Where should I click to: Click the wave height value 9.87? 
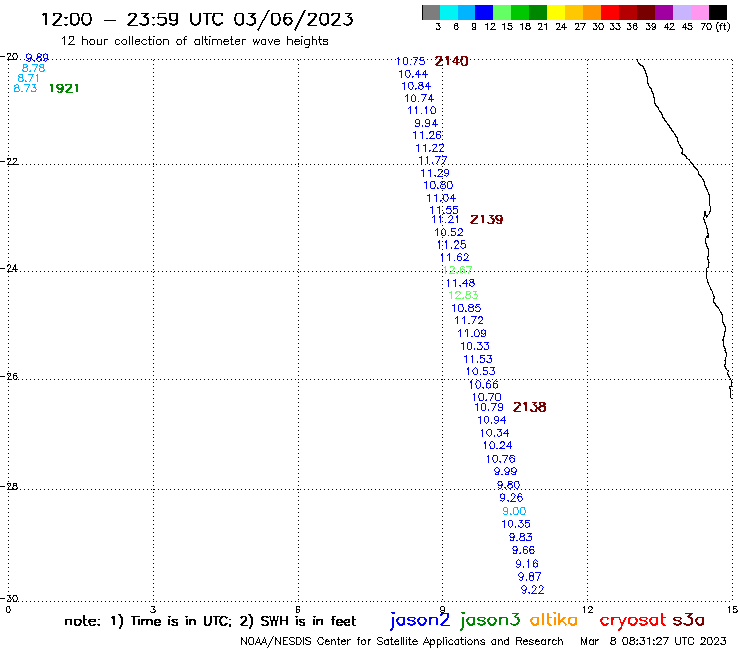(529, 577)
